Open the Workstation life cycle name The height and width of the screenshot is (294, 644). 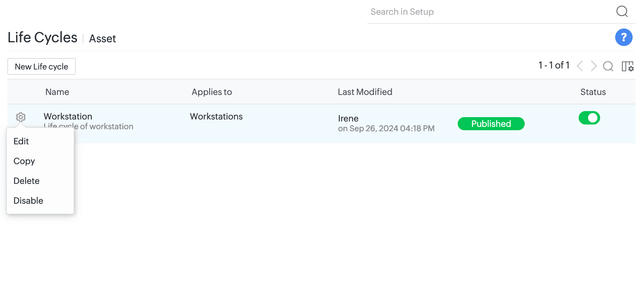click(68, 116)
